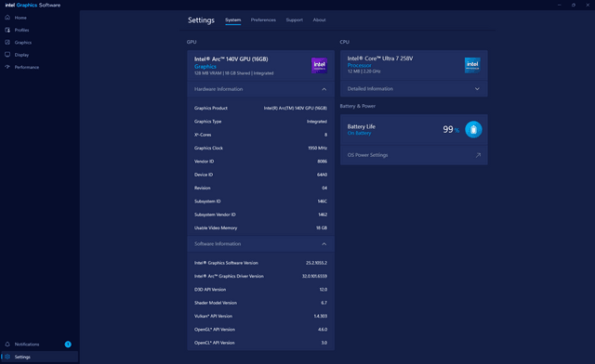Click the Subsystem ID 146C value
The height and width of the screenshot is (364, 595).
click(x=323, y=201)
